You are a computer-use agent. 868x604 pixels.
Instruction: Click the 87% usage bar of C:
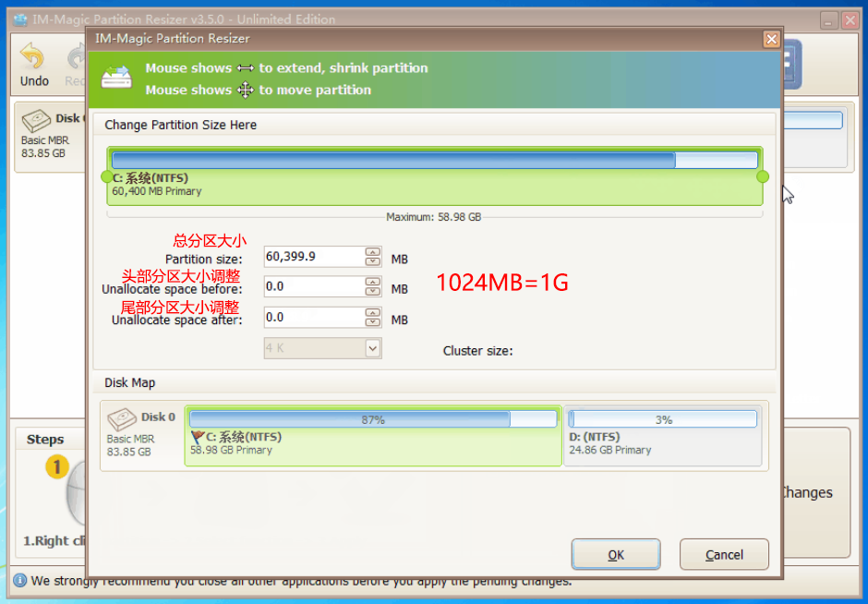373,419
